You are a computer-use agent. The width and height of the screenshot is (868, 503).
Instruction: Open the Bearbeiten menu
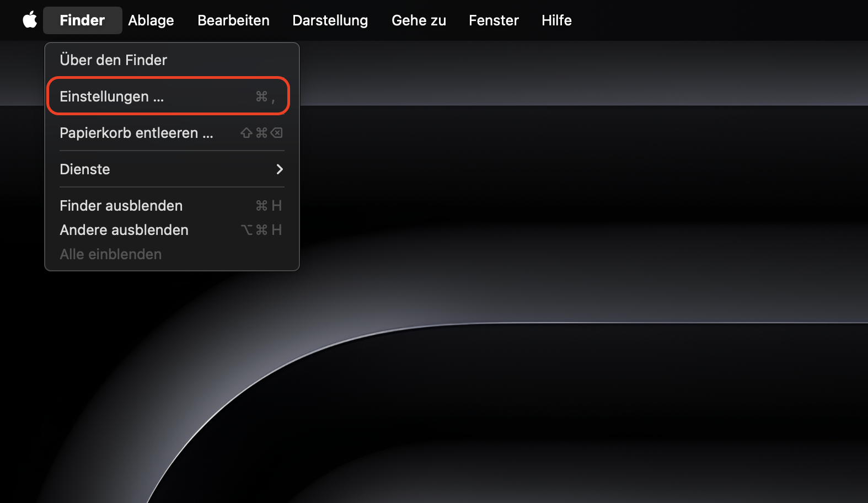coord(234,20)
